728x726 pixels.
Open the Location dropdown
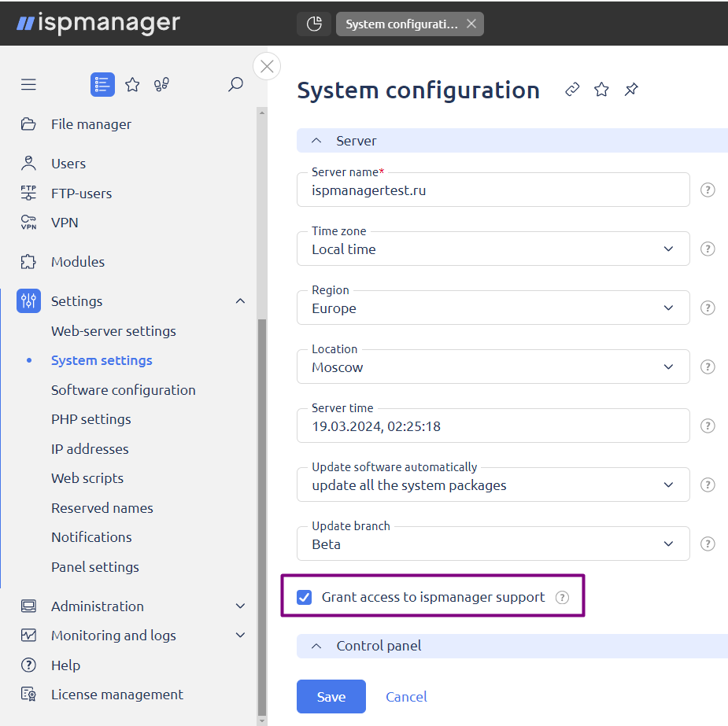(493, 367)
